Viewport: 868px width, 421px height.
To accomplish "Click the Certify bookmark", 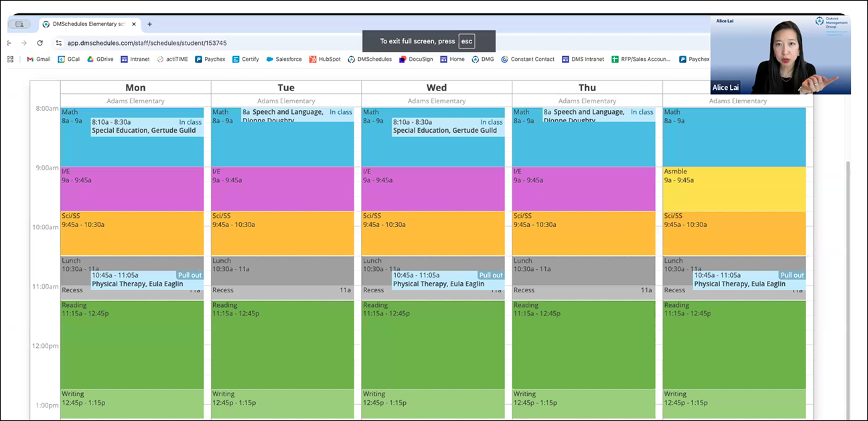I will click(x=246, y=59).
